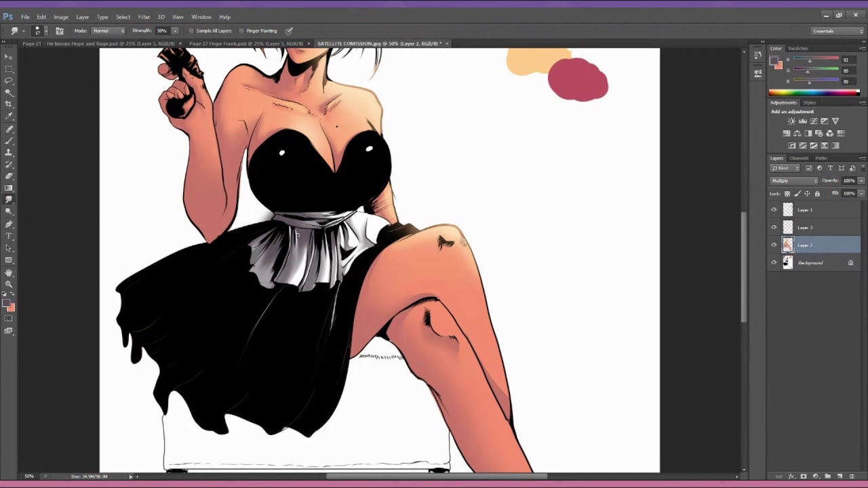Image resolution: width=868 pixels, height=488 pixels.
Task: Click the Brightness/Contrast adjustment icon
Action: point(791,121)
